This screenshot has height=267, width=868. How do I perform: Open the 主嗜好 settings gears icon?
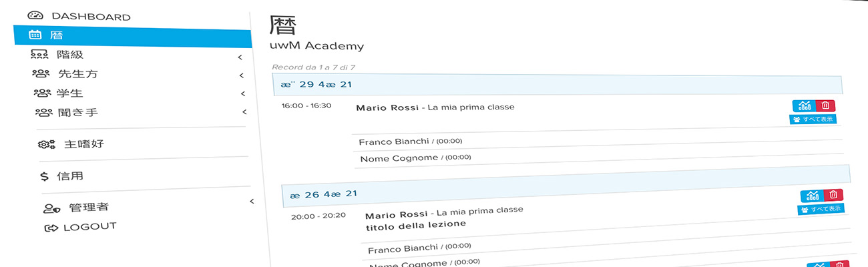[46, 144]
